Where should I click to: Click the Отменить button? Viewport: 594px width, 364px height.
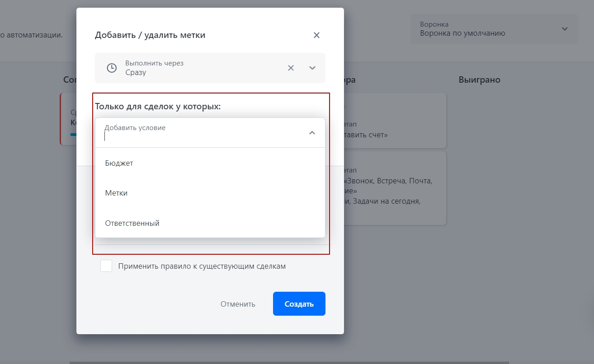[x=238, y=304]
